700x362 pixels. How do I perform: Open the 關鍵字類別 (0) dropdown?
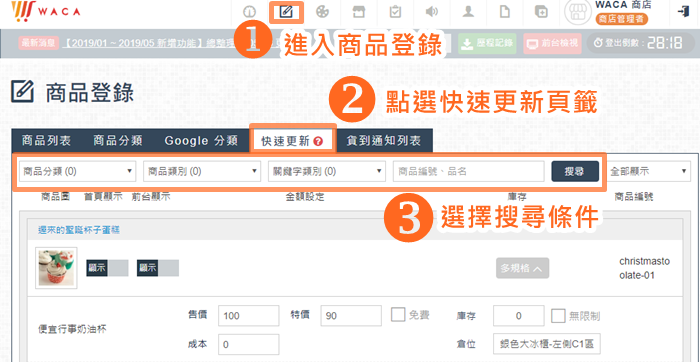[327, 171]
